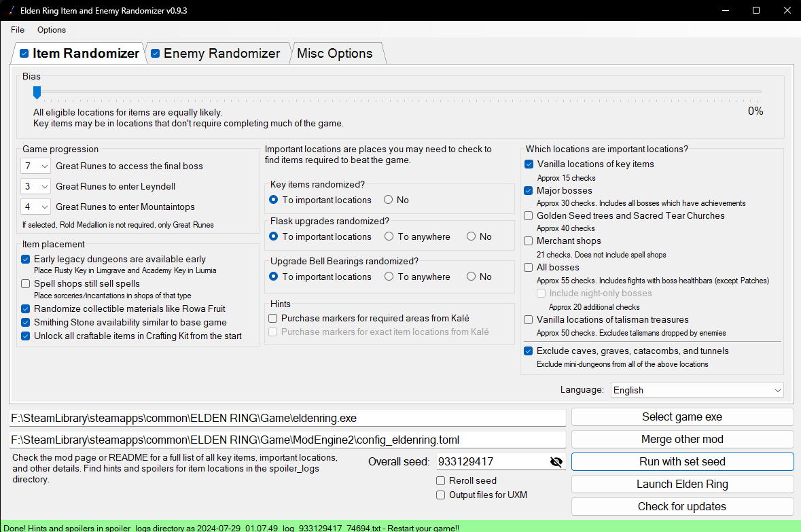Open the Language dropdown
The width and height of the screenshot is (801, 532).
pyautogui.click(x=697, y=391)
